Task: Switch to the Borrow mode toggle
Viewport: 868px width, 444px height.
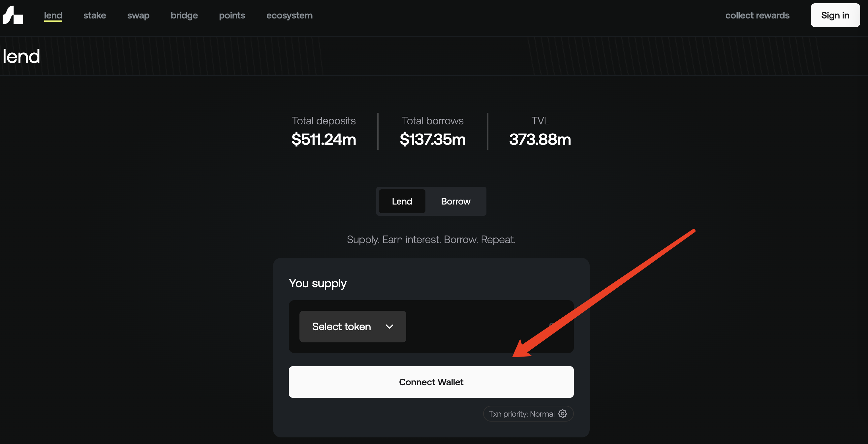Action: point(455,201)
